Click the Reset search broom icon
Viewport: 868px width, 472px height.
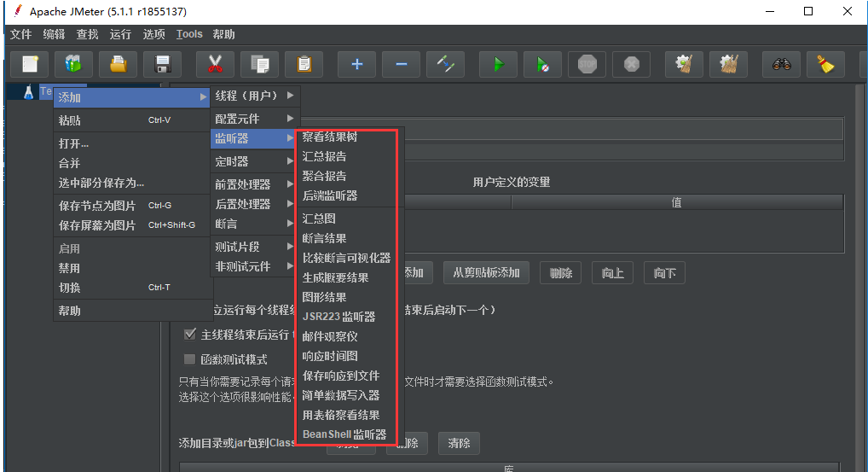(x=826, y=64)
